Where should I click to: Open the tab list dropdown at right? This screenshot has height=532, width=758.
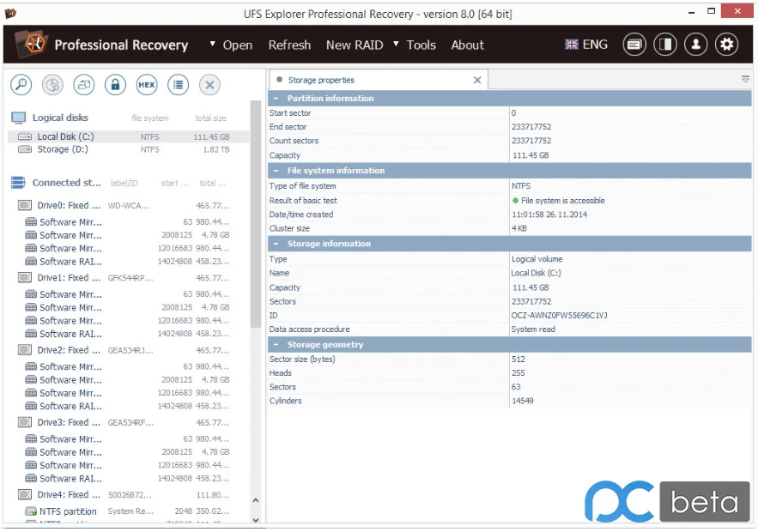coord(745,79)
